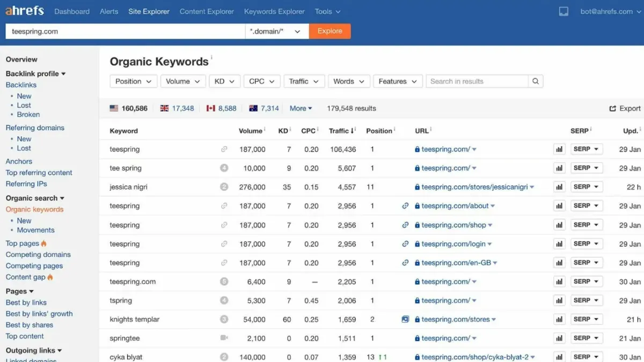Screen dimensions: 644x362
Task: Open the Tools menu
Action: point(327,11)
